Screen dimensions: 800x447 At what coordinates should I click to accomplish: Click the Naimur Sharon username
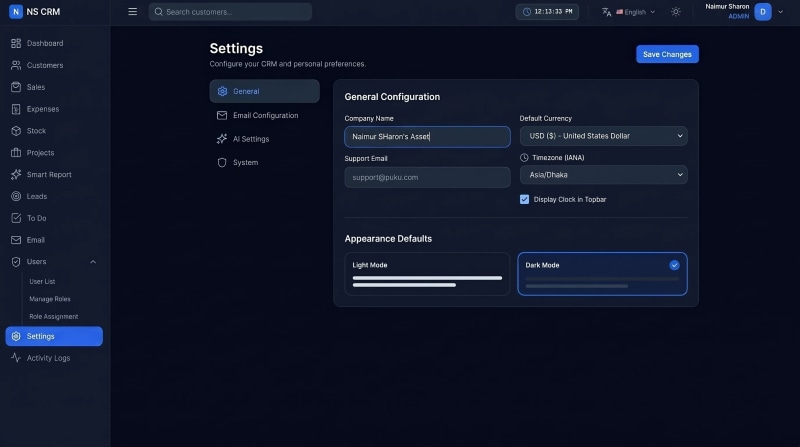727,7
